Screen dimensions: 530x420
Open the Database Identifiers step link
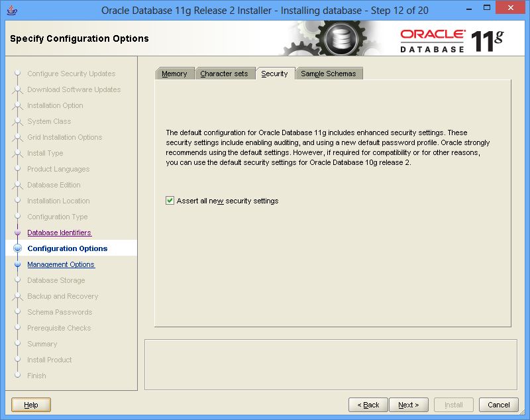coord(59,233)
